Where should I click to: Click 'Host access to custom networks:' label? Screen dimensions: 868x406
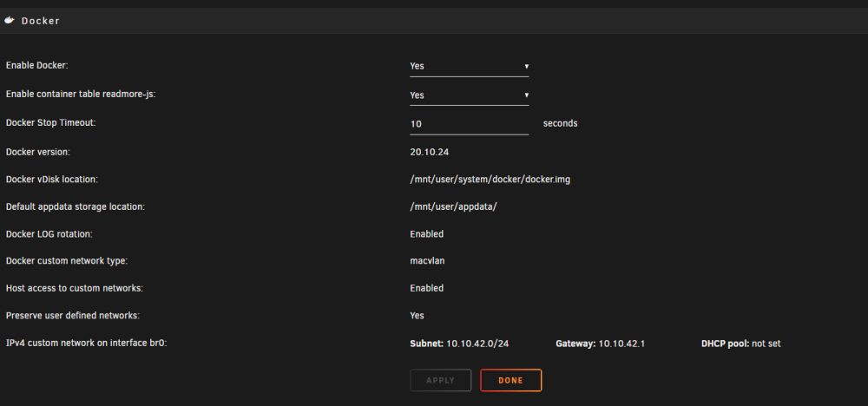pyautogui.click(x=74, y=288)
